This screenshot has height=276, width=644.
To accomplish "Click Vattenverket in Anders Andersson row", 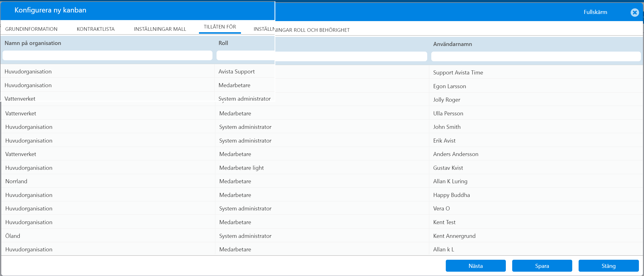I will click(21, 154).
